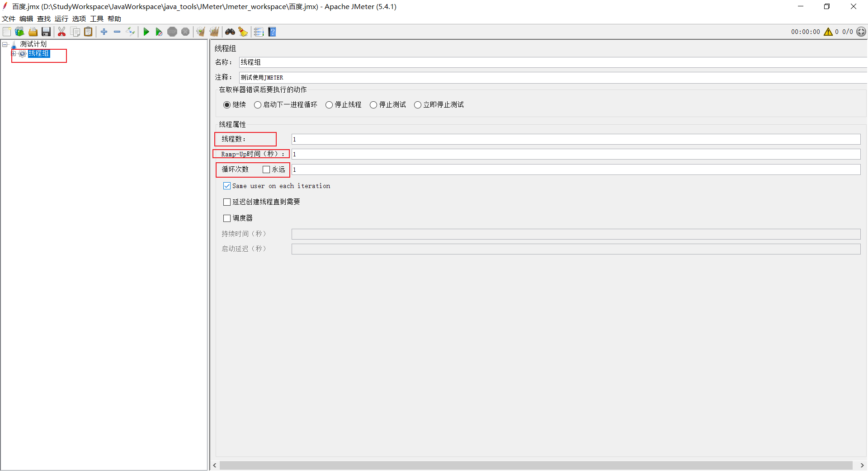Click the 00:00:00 elapsed timer
The width and height of the screenshot is (868, 471).
(x=805, y=32)
